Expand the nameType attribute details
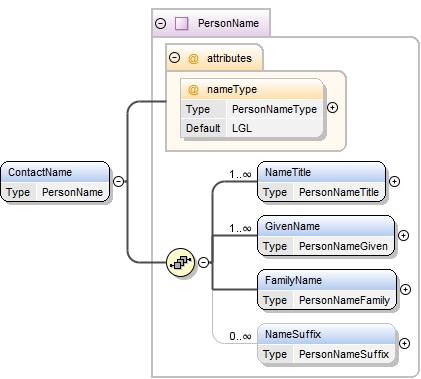This screenshot has height=379, width=421. tap(332, 108)
